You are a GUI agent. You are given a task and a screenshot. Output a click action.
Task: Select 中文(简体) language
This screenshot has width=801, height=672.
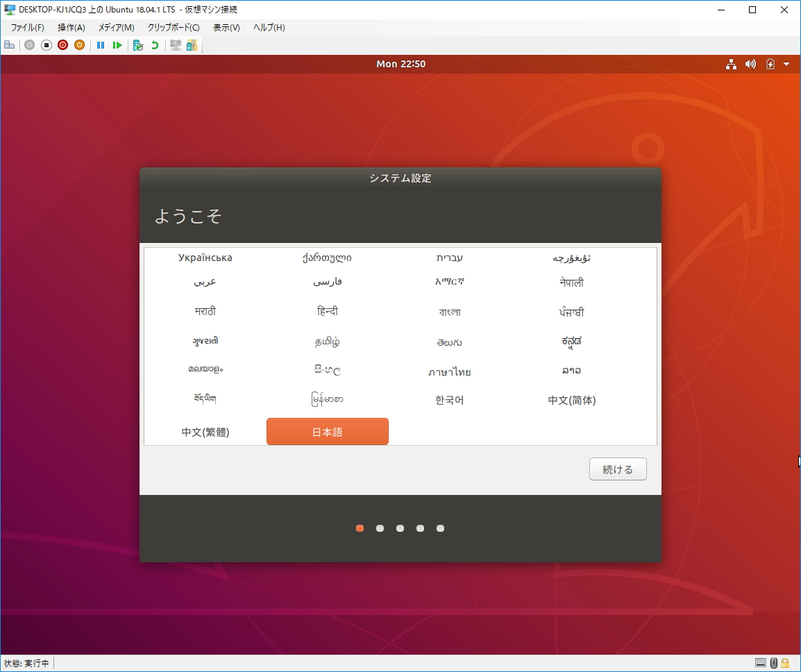[572, 400]
